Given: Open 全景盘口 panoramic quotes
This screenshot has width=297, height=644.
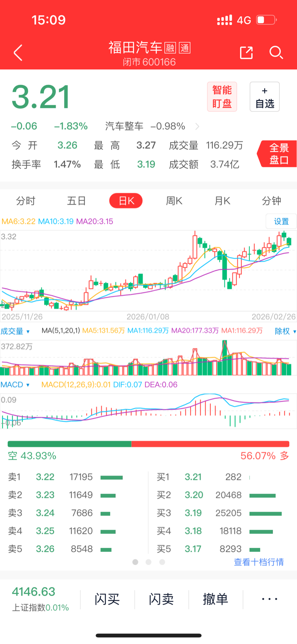Looking at the screenshot, I should click(278, 154).
